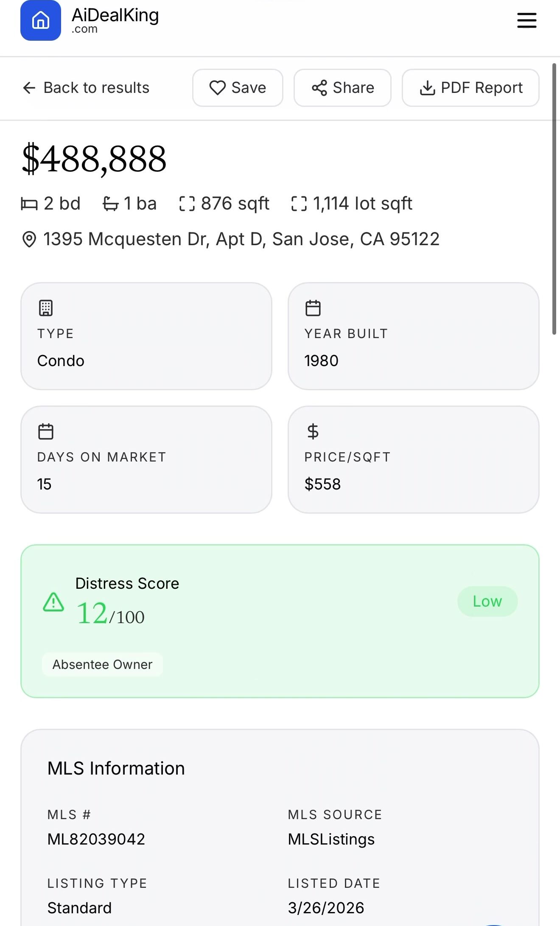Image resolution: width=560 pixels, height=926 pixels.
Task: Click the AiDealKing home logo icon
Action: (41, 20)
